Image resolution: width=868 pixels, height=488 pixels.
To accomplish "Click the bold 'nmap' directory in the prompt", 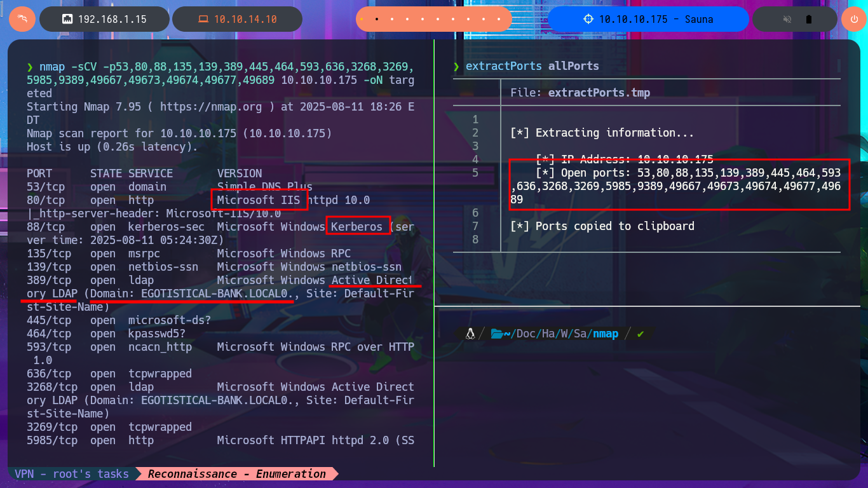I will click(x=606, y=334).
